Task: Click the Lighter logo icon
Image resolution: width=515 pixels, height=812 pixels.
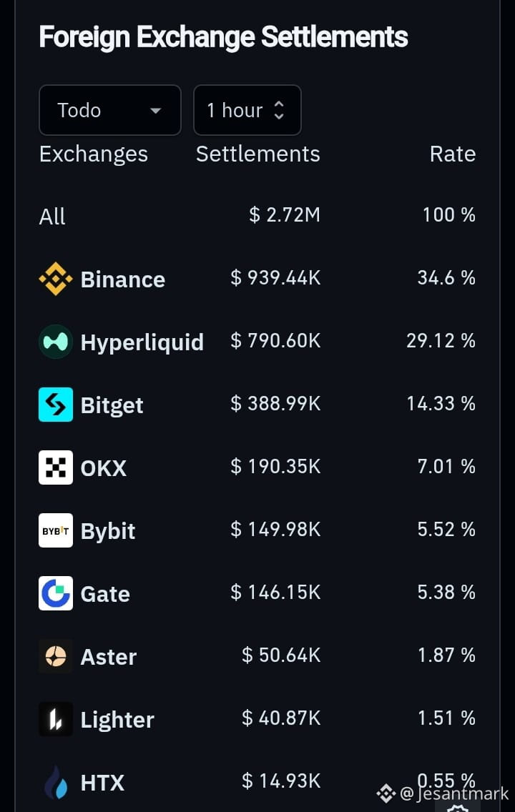Action: (56, 719)
